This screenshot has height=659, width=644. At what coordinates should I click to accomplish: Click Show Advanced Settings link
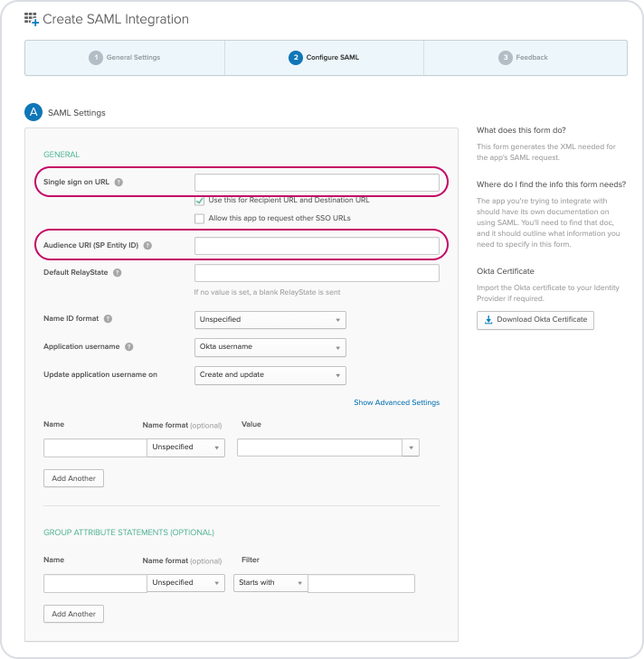(396, 402)
